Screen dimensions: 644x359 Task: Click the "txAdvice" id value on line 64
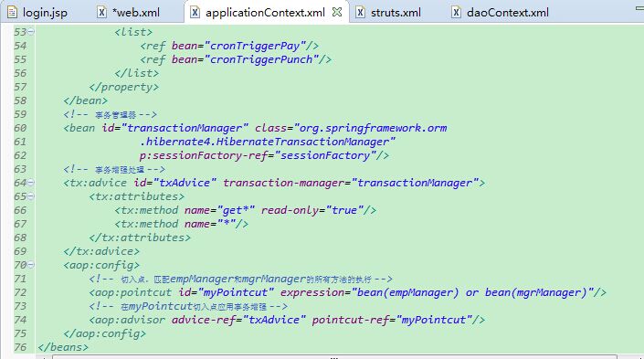click(x=185, y=183)
